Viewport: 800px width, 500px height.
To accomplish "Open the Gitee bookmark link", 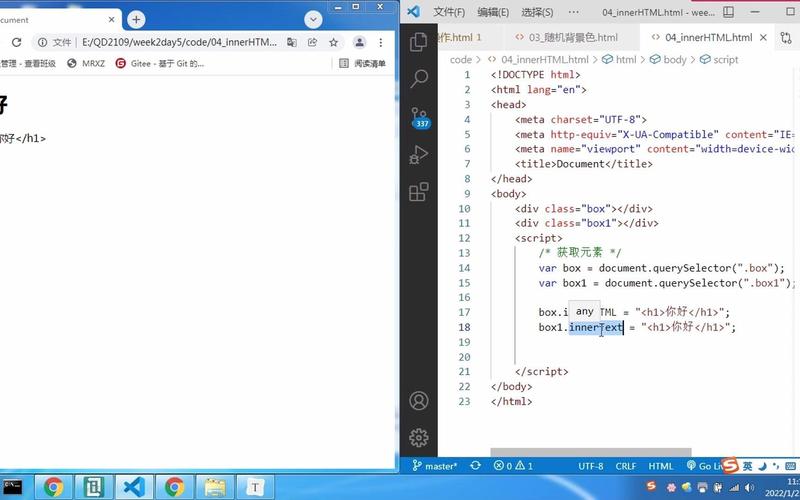I will (160, 63).
